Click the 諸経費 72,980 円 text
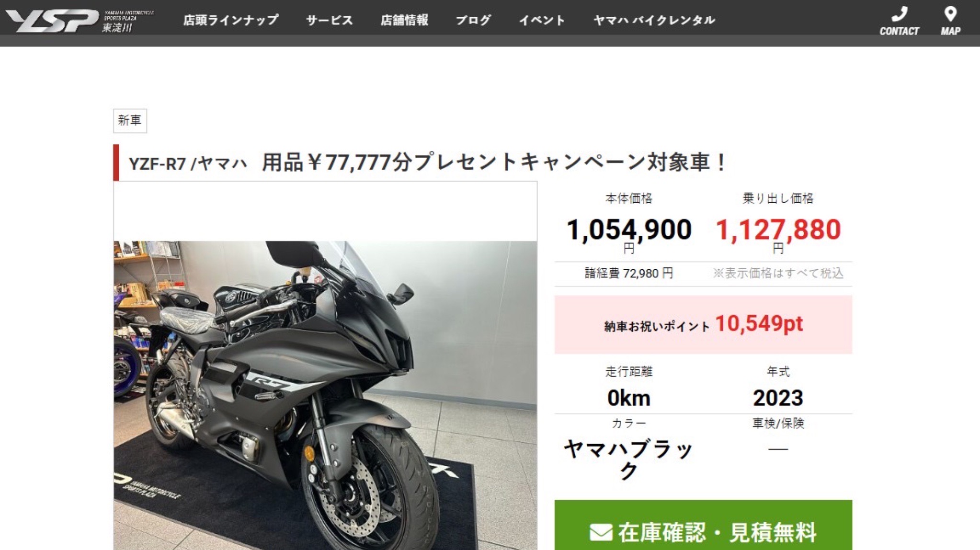 pos(629,273)
